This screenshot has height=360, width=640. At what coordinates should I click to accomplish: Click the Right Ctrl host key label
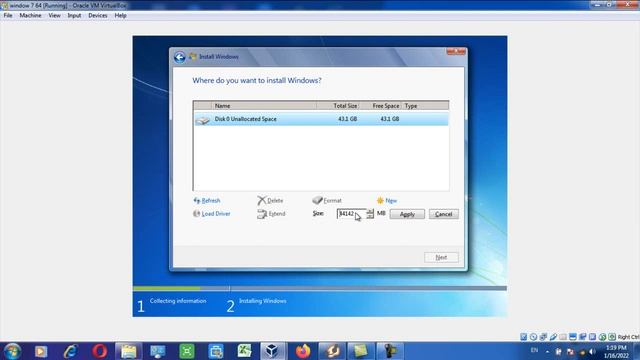(628, 337)
